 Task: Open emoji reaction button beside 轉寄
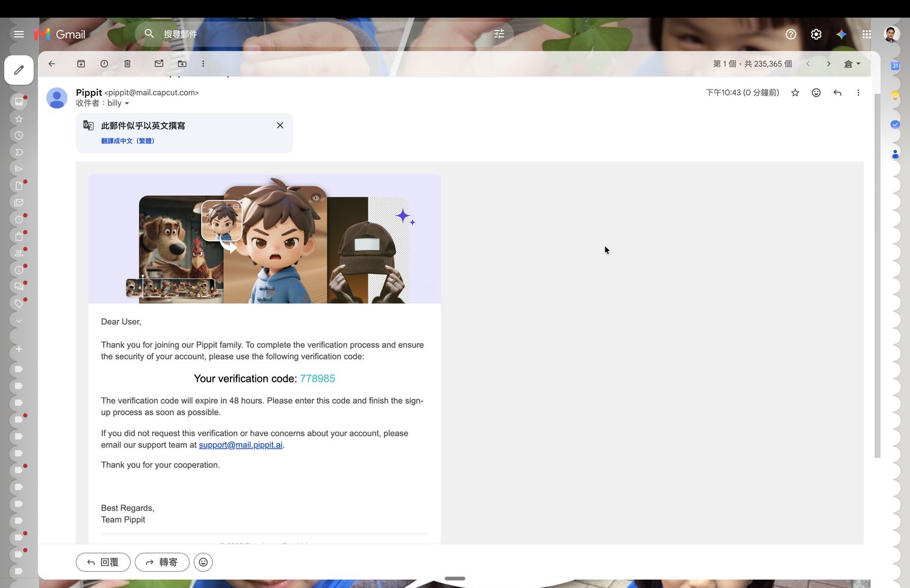pyautogui.click(x=203, y=563)
